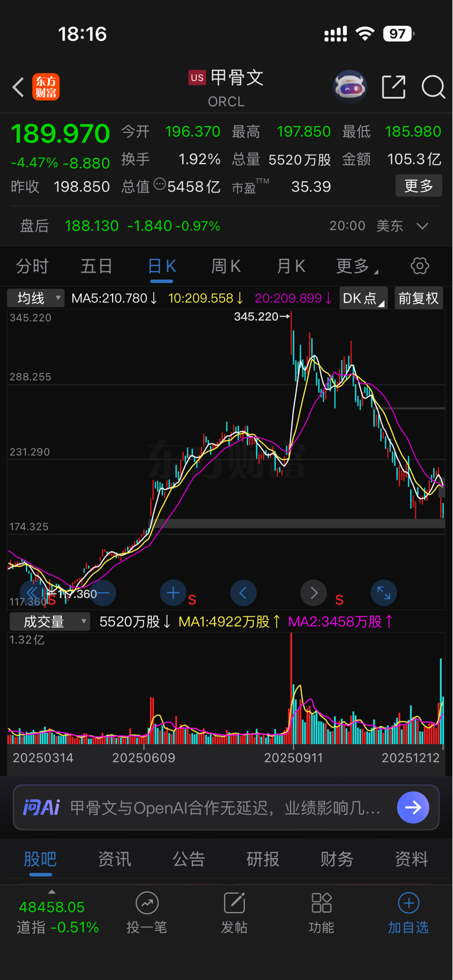Open the 公告 tab

click(189, 859)
